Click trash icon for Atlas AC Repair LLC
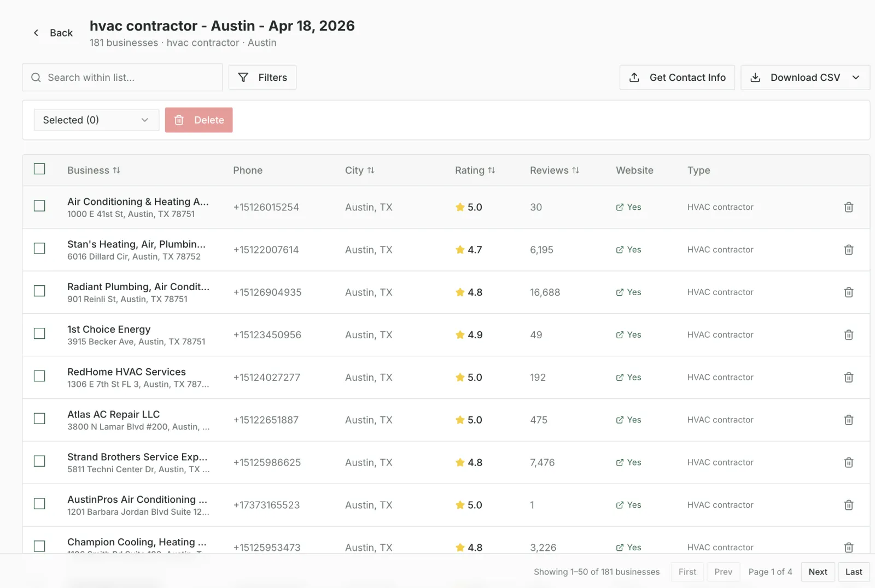This screenshot has height=588, width=875. click(x=849, y=420)
